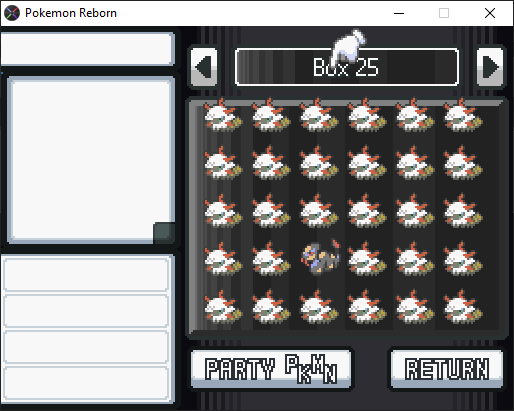Image resolution: width=514 pixels, height=411 pixels.
Task: Select the fifth Pokemon in the second row
Action: pos(415,163)
